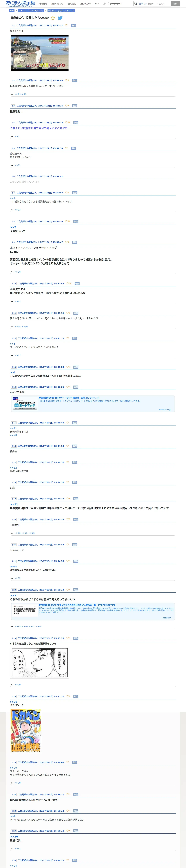Click the reply arrow icon under post 2
Image resolution: width=186 pixels, height=868 pixels.
12,94
